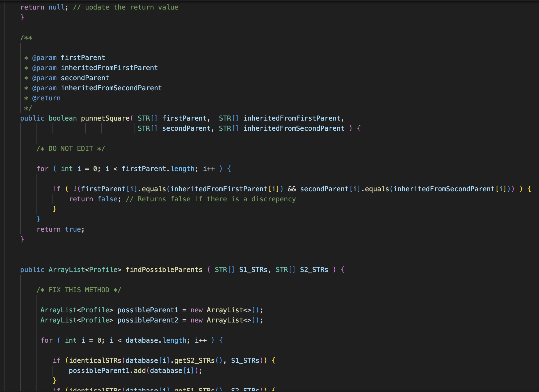Screen dimensions: 539x392
Task: Click the && operator in the if condition
Action: pos(292,189)
